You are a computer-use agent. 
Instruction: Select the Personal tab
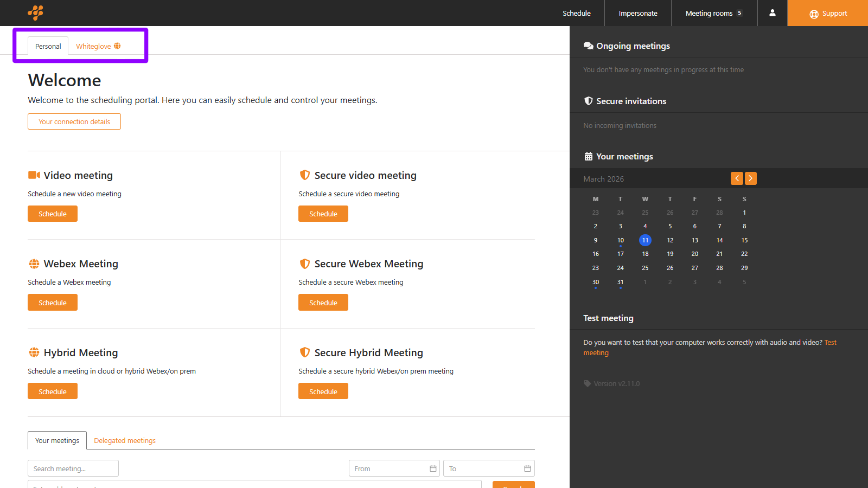pos(48,46)
